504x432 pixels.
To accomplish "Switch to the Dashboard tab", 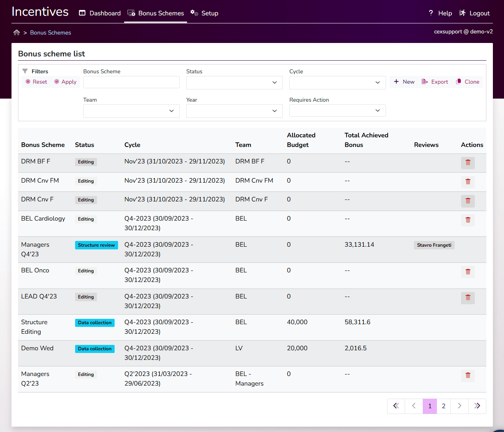I will pyautogui.click(x=100, y=13).
